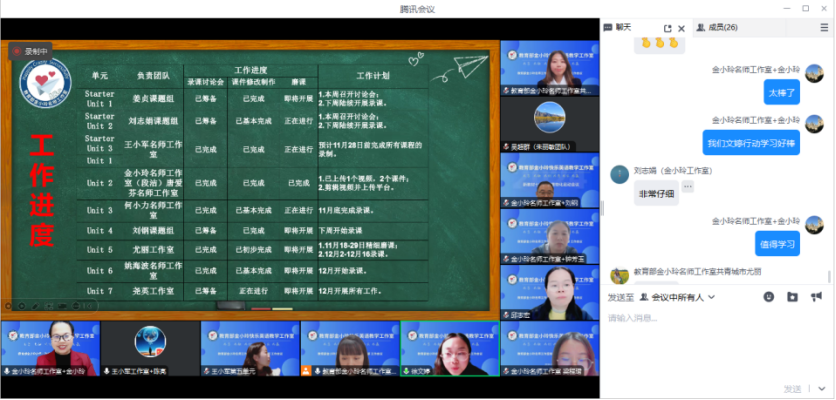The height and width of the screenshot is (400, 836).
Task: Click the 姜贞课题组 table cell
Action: click(x=153, y=99)
